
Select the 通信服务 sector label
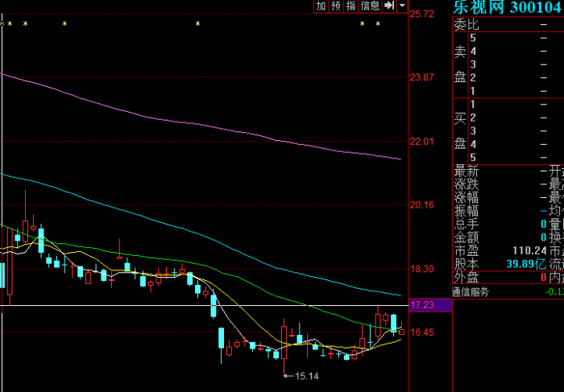[x=470, y=292]
